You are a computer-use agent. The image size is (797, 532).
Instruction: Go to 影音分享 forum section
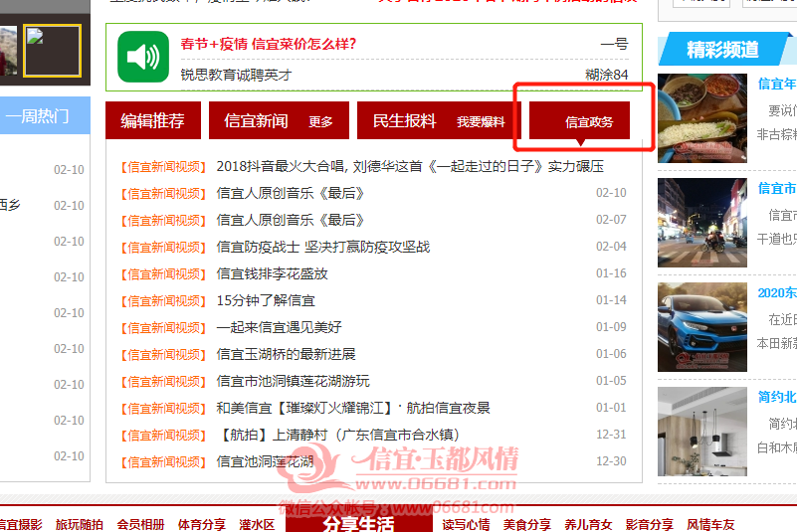pyautogui.click(x=650, y=524)
